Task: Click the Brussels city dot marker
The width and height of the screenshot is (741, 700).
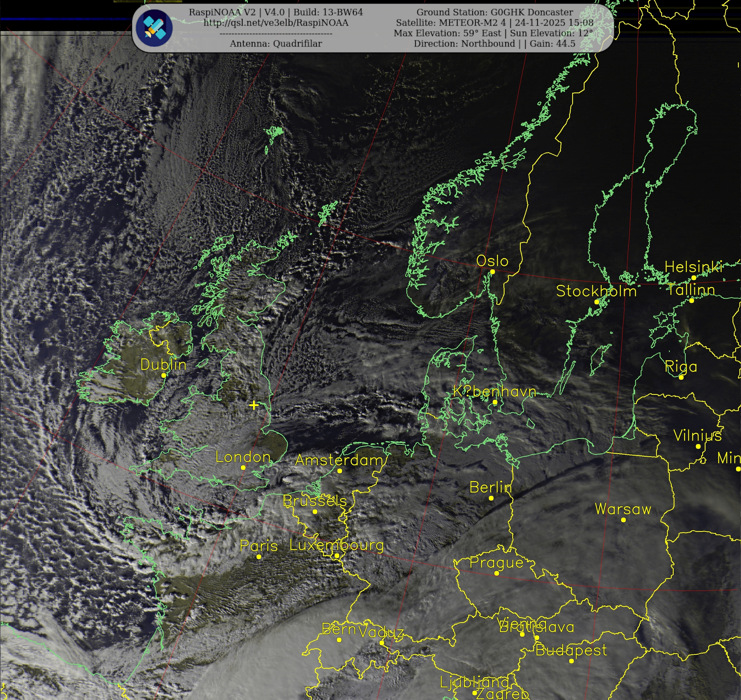Action: point(315,512)
